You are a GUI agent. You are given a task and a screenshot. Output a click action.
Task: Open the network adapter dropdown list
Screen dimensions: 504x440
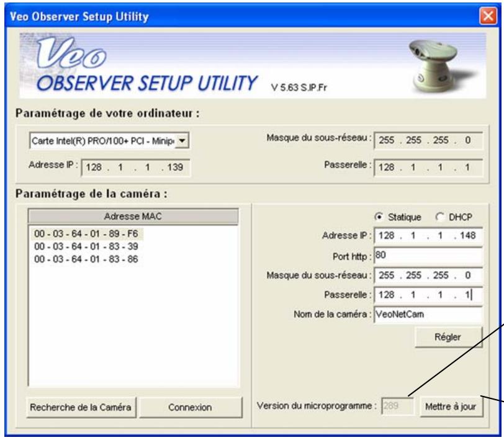click(x=182, y=140)
